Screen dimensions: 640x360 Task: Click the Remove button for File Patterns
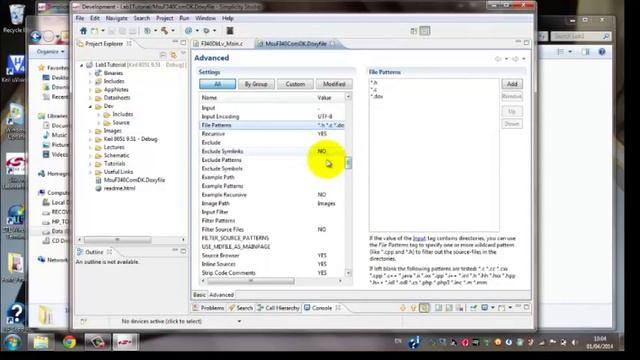[x=512, y=96]
